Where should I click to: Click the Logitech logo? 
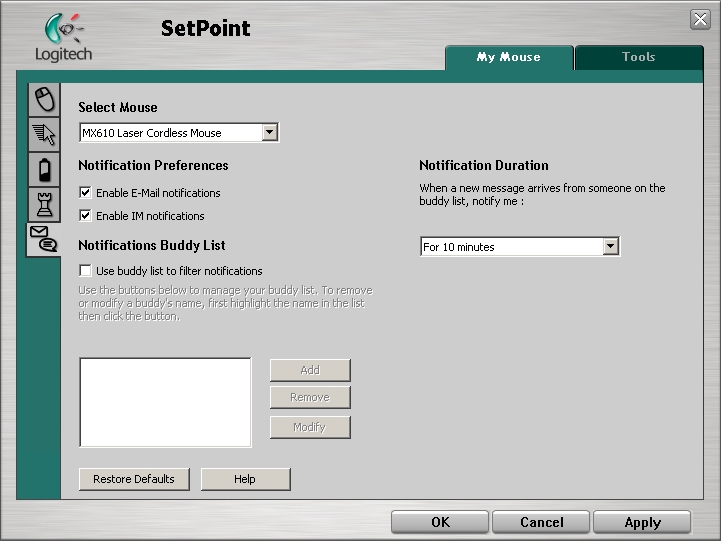click(62, 37)
